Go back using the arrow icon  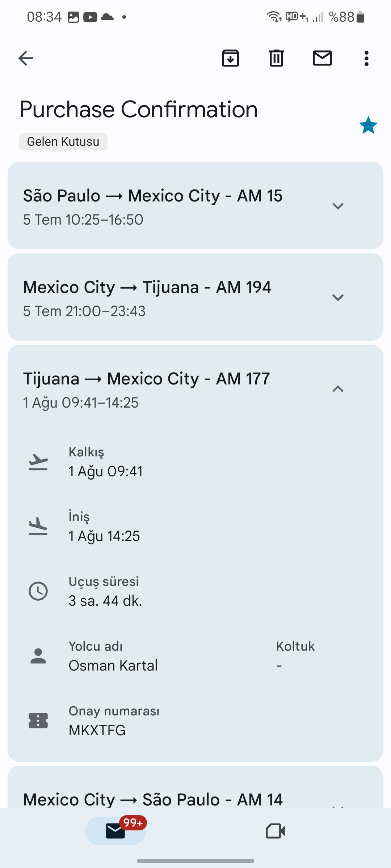pyautogui.click(x=26, y=58)
